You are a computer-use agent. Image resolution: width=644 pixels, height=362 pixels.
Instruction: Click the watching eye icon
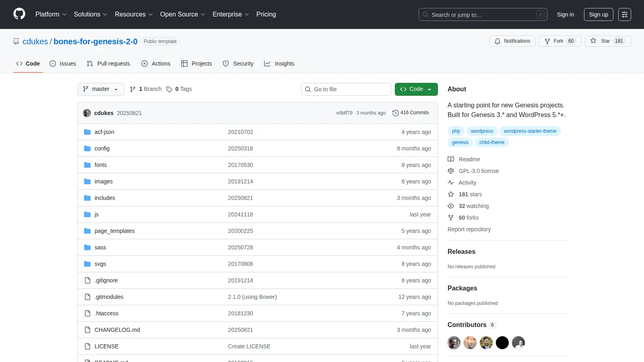click(451, 206)
